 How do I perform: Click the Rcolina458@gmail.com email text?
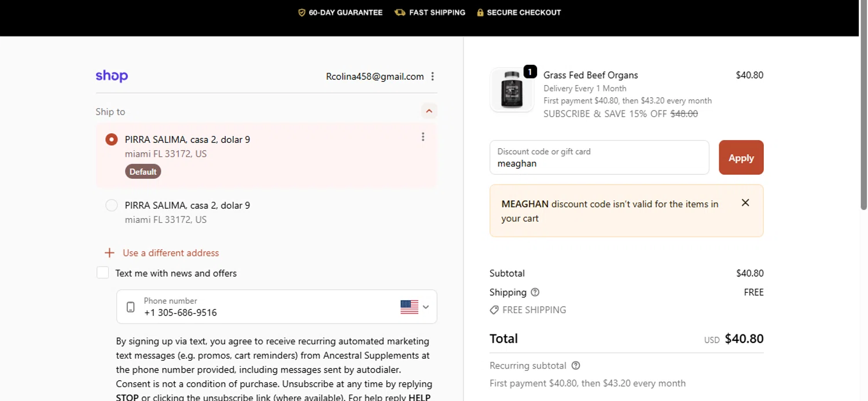(x=375, y=76)
